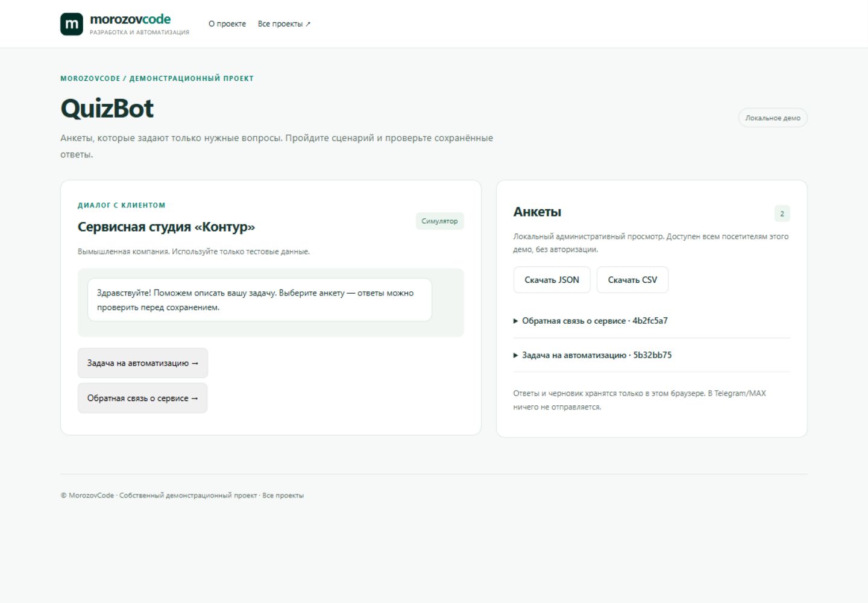
Task: Expand the "Задача на автоматизацию · 5b32bb75" entry
Action: point(651,355)
